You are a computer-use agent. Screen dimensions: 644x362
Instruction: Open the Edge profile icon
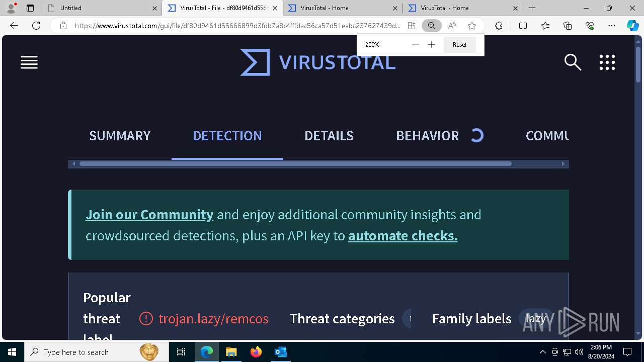tap(11, 8)
